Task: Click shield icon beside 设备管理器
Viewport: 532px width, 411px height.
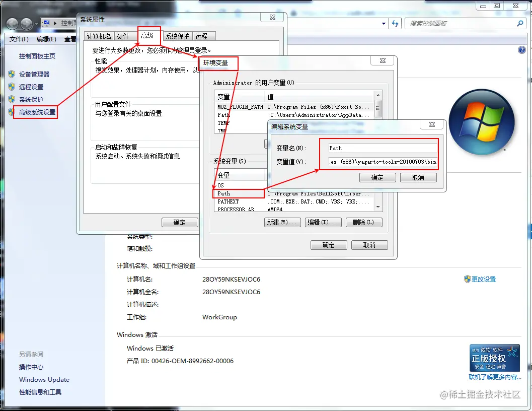Action: tap(12, 74)
